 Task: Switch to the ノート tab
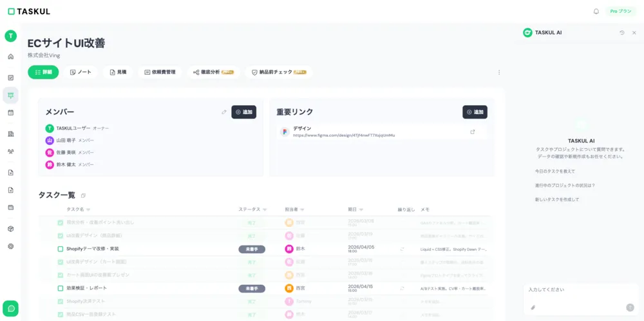(80, 72)
